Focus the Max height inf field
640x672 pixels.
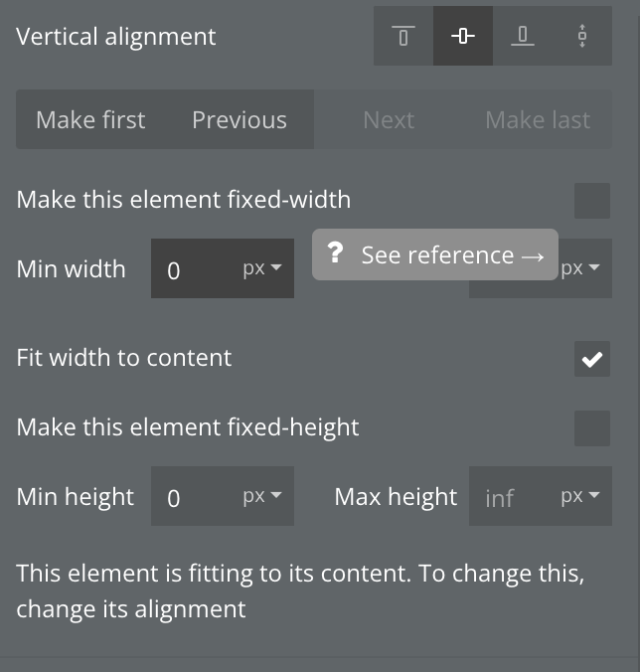pos(513,496)
